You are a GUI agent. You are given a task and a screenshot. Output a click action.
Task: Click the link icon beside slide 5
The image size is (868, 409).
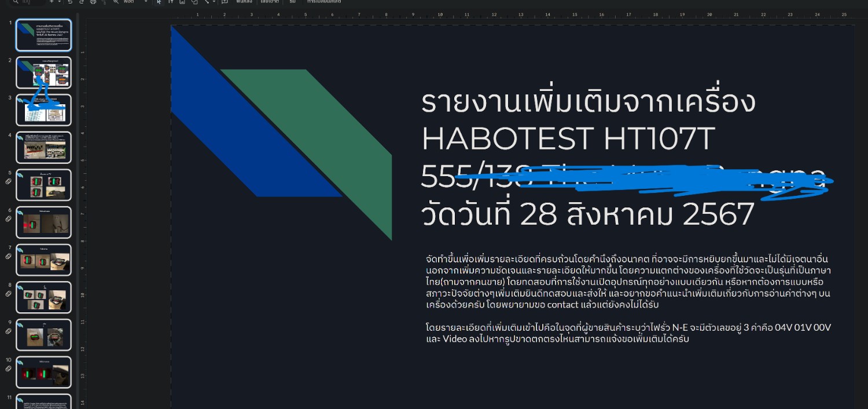(x=8, y=181)
